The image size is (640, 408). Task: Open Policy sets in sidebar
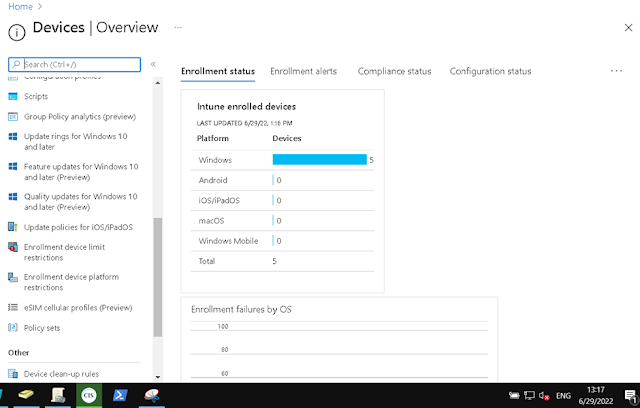click(42, 328)
